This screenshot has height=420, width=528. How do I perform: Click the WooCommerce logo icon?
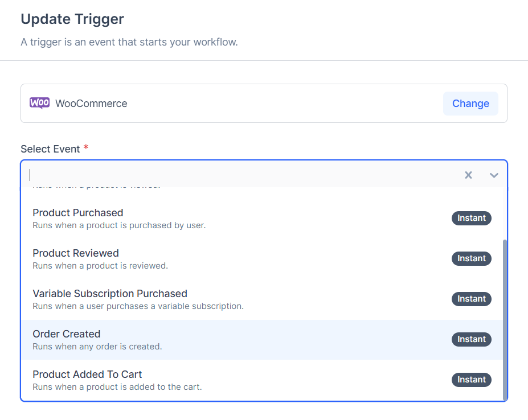(39, 103)
